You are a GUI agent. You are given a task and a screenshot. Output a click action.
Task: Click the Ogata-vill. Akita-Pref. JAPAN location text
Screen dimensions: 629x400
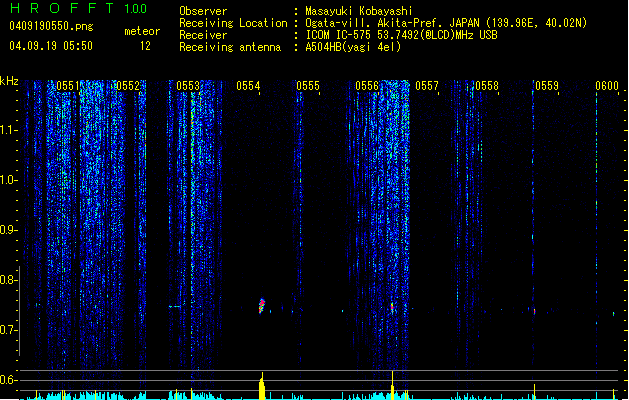pyautogui.click(x=446, y=23)
